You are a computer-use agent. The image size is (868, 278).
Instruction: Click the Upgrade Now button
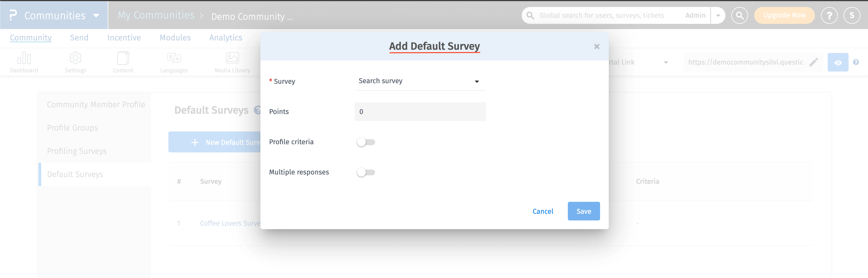pos(784,15)
